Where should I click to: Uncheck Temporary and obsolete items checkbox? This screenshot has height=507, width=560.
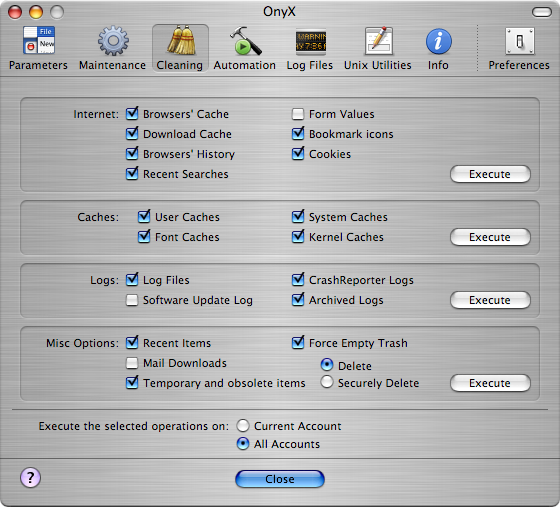132,382
